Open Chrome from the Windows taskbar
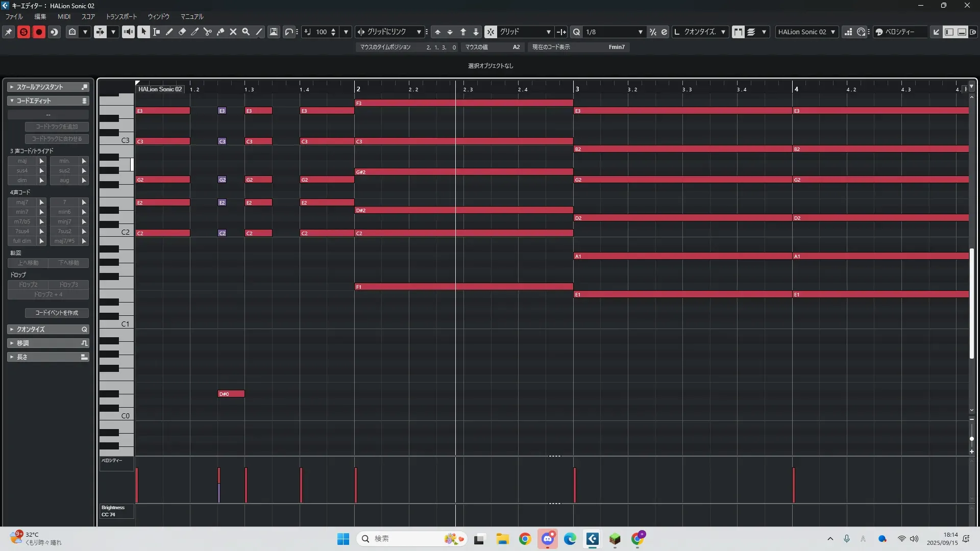This screenshot has height=551, width=980. [x=525, y=539]
